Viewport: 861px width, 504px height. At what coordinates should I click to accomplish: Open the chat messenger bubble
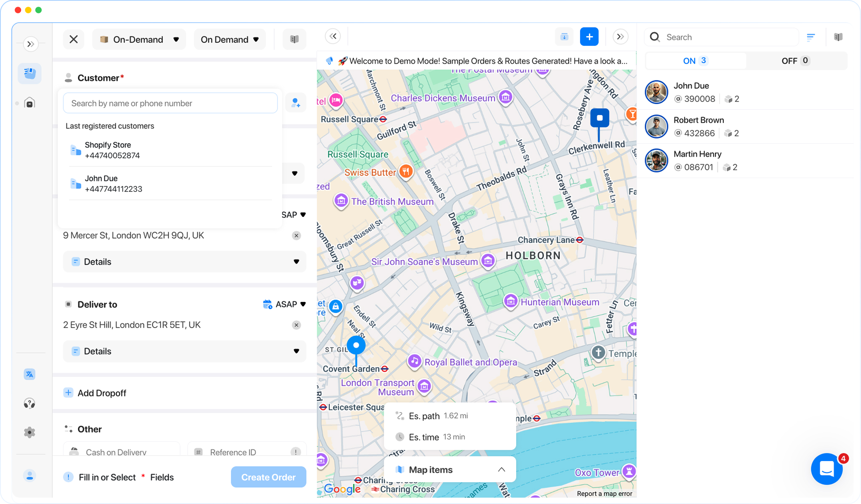pyautogui.click(x=826, y=469)
